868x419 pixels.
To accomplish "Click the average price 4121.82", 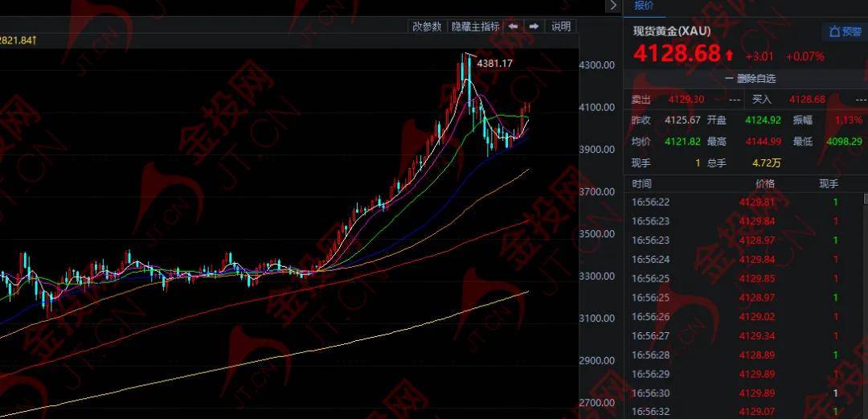I will point(682,142).
